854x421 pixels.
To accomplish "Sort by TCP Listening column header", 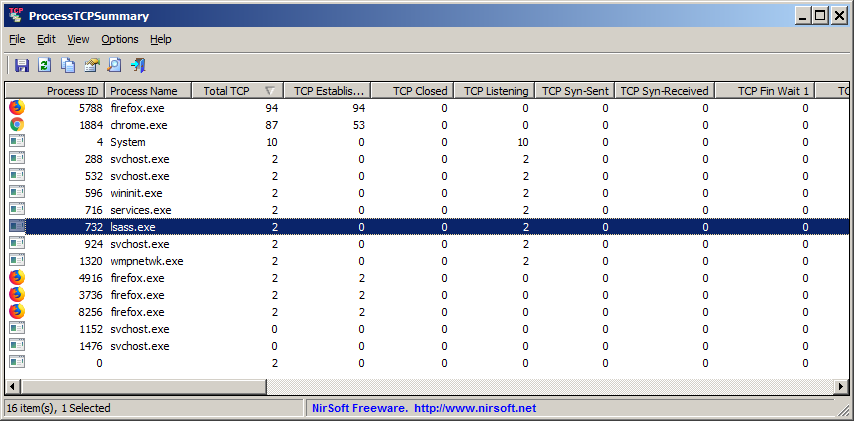I will click(x=494, y=91).
